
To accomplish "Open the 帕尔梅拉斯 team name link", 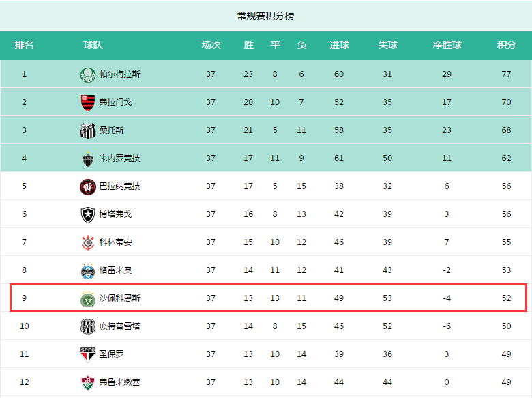I will (x=119, y=74).
